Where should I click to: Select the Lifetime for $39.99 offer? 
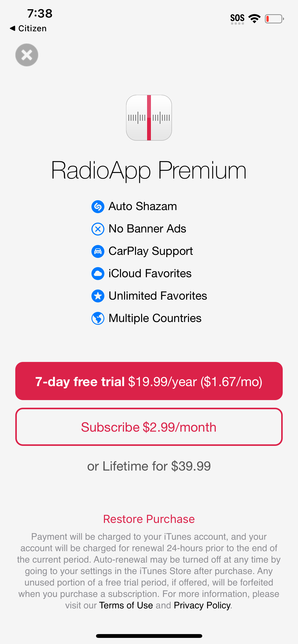149,466
